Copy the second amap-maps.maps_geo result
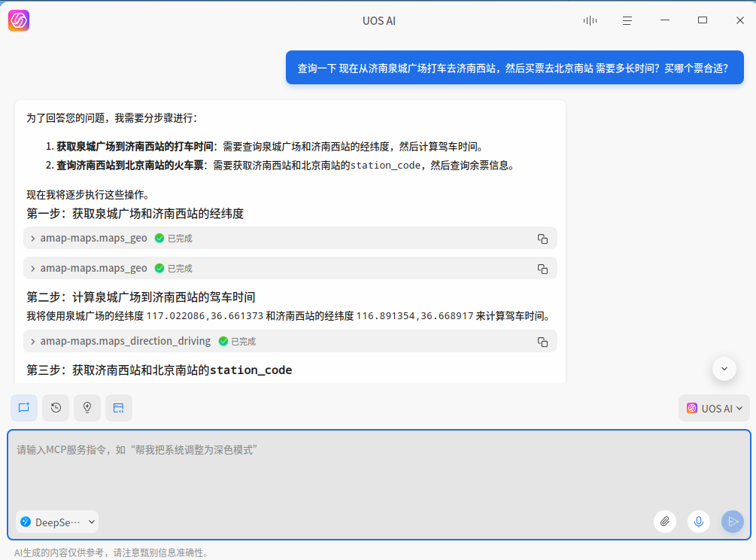 click(542, 269)
